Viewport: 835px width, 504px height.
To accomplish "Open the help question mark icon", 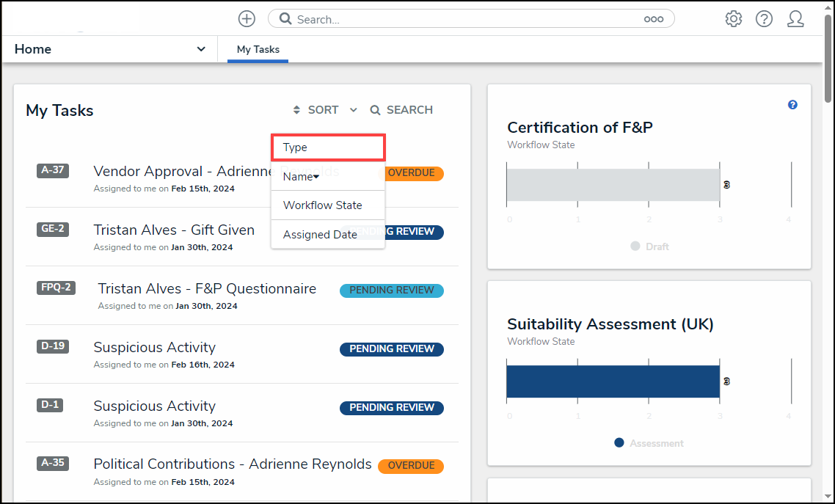I will [764, 19].
